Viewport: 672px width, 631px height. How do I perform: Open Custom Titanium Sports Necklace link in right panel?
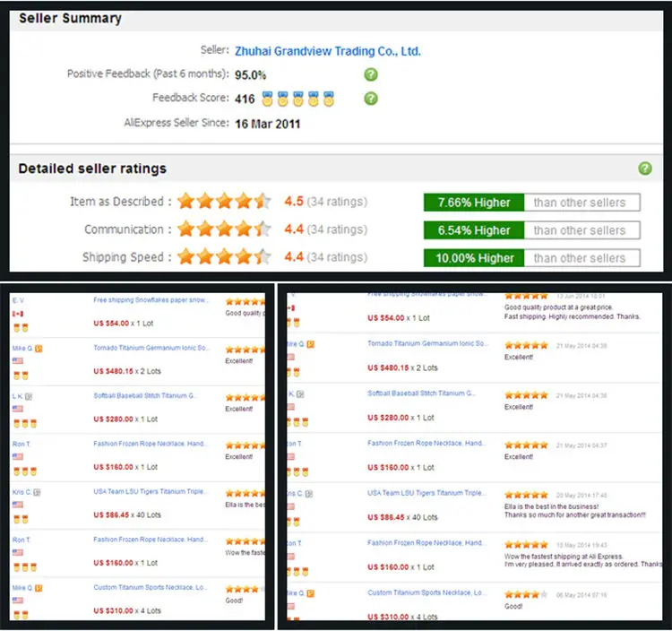[426, 592]
